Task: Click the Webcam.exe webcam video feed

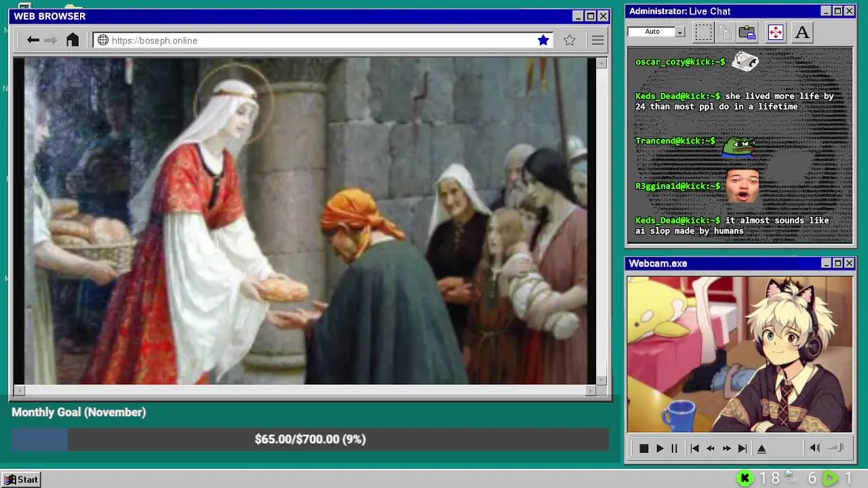Action: pyautogui.click(x=739, y=354)
